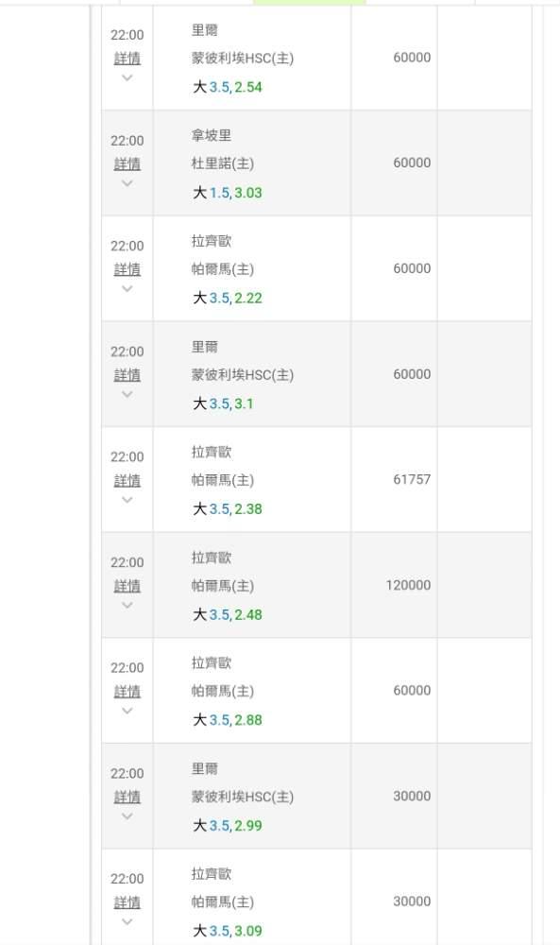The height and width of the screenshot is (945, 560).
Task: Expand chevron in 拉齊歐 row with odds 2.22
Action: (x=127, y=288)
